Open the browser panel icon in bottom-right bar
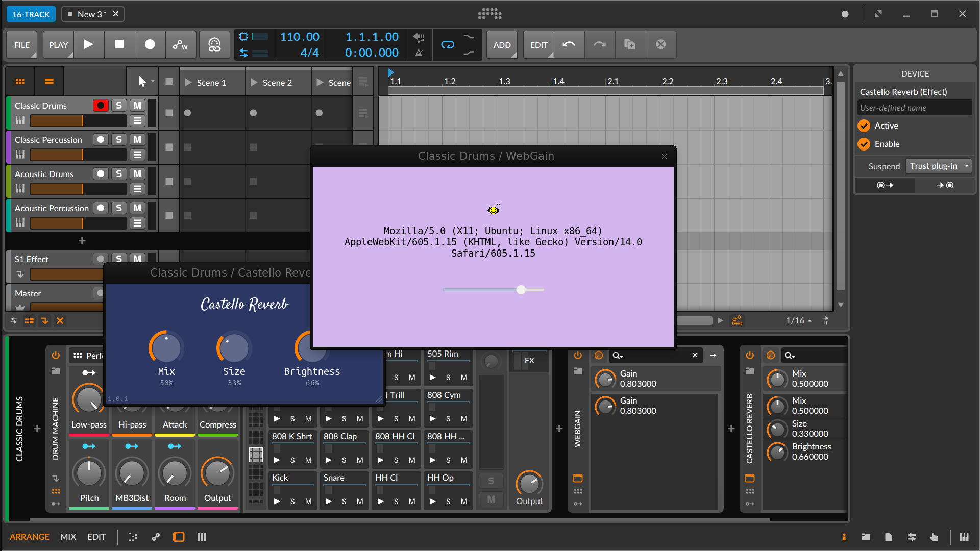 coord(866,537)
